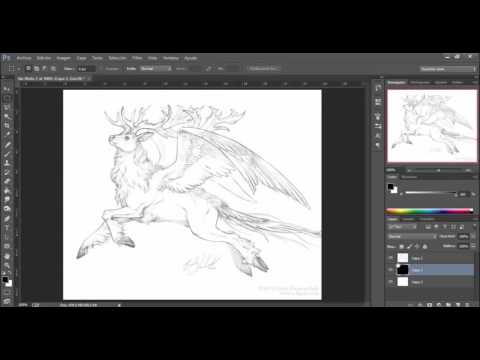Click the Calado feather input field
The height and width of the screenshot is (360, 480).
click(x=86, y=69)
